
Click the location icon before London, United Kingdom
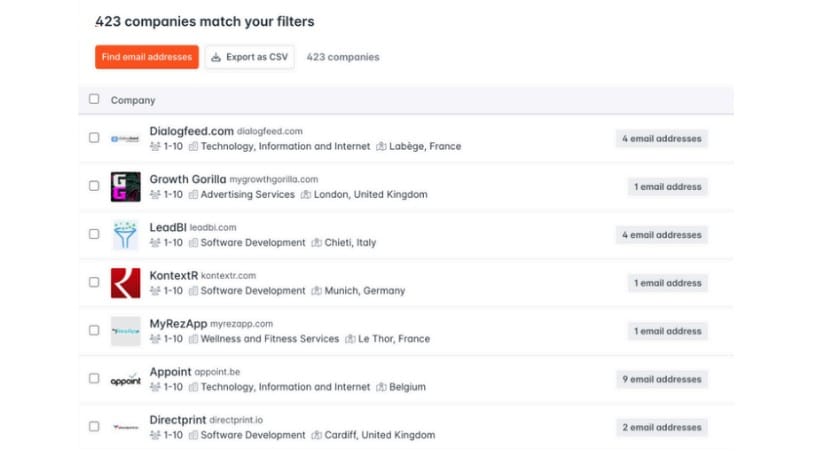[x=306, y=194]
